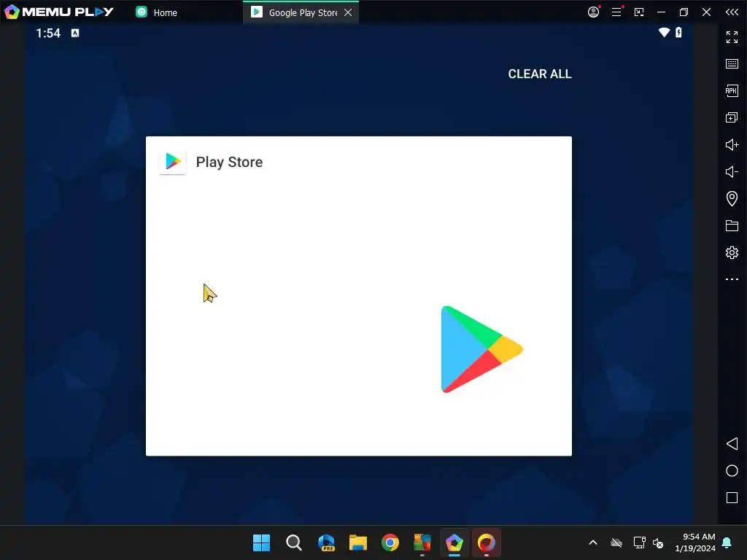Click the cloud sync tray icon
The image size is (747, 560).
[616, 542]
